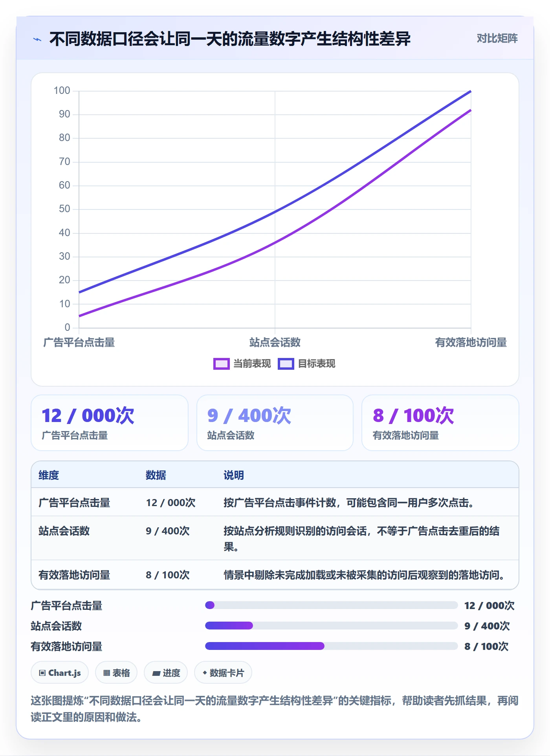
Task: Click the bar icon on the 进度 chip
Action: (x=156, y=673)
